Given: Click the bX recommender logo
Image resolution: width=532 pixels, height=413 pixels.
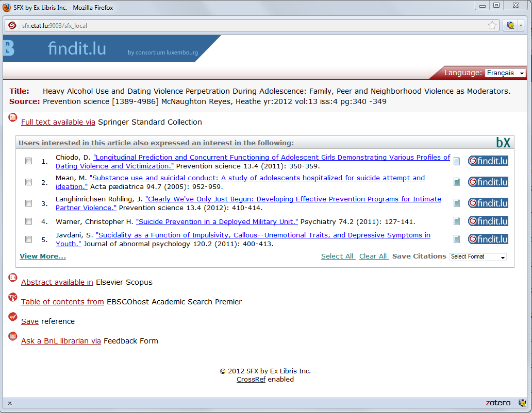Looking at the screenshot, I should coord(503,143).
